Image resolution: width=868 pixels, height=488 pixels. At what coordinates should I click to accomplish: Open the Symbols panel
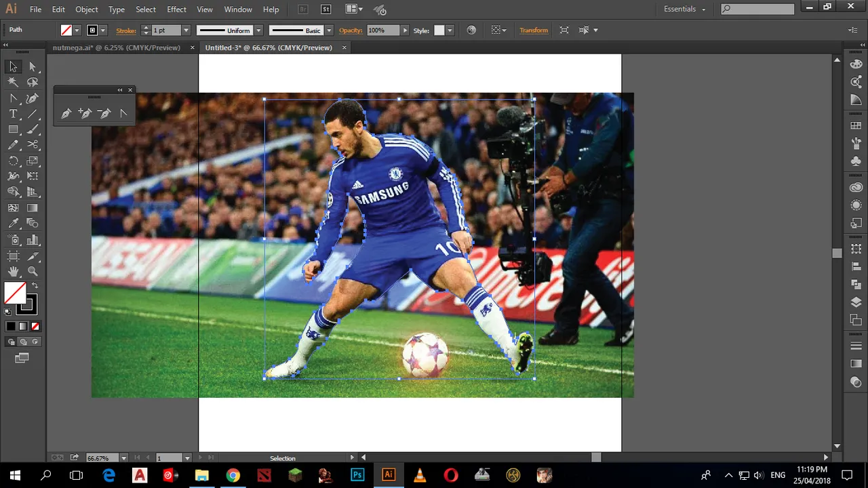tap(856, 161)
